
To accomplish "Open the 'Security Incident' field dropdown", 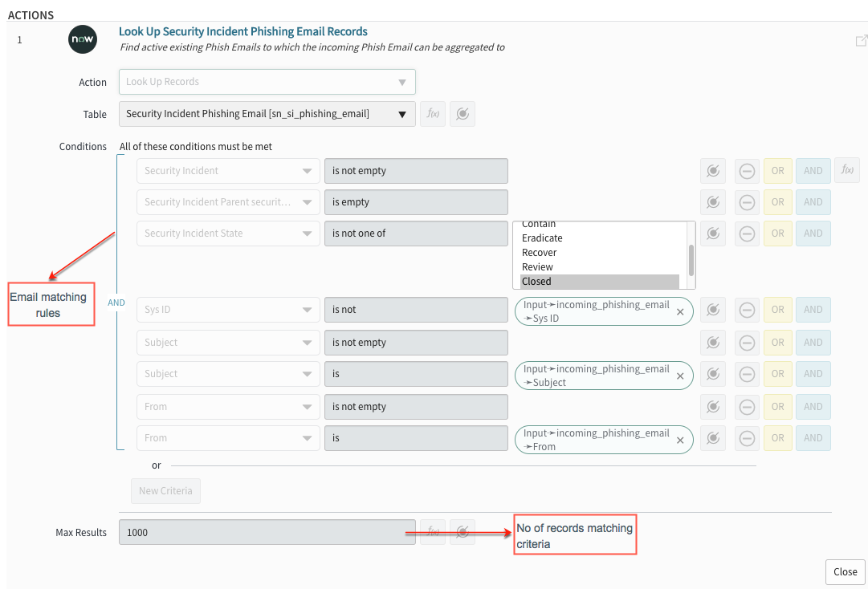I will (x=228, y=171).
